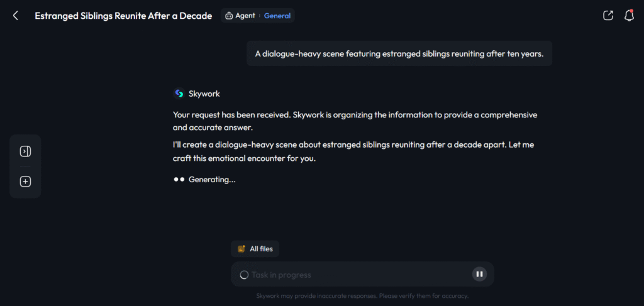The height and width of the screenshot is (306, 644).
Task: Open the notifications bell
Action: 629,16
